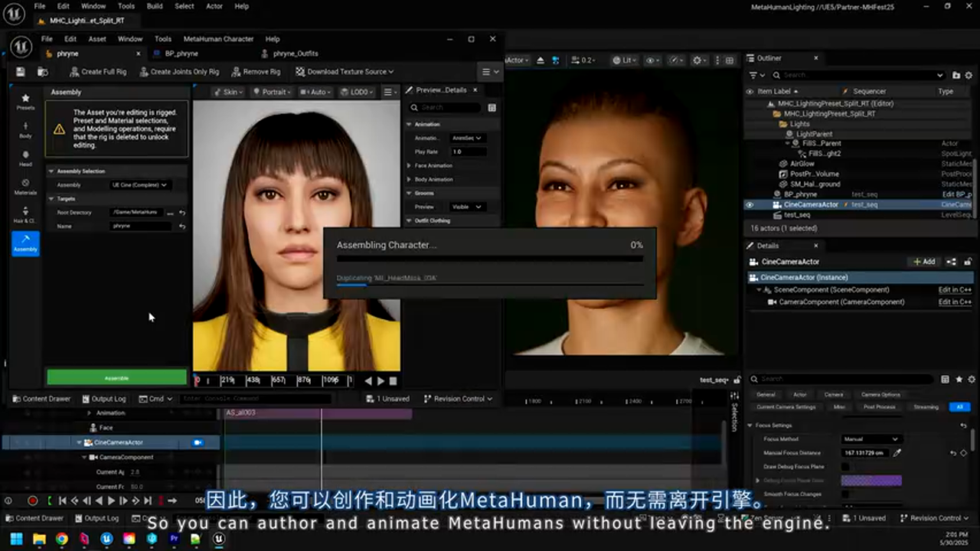Screen dimensions: 980x551
Task: Click Edit in C++ for SceneComponent
Action: click(955, 289)
